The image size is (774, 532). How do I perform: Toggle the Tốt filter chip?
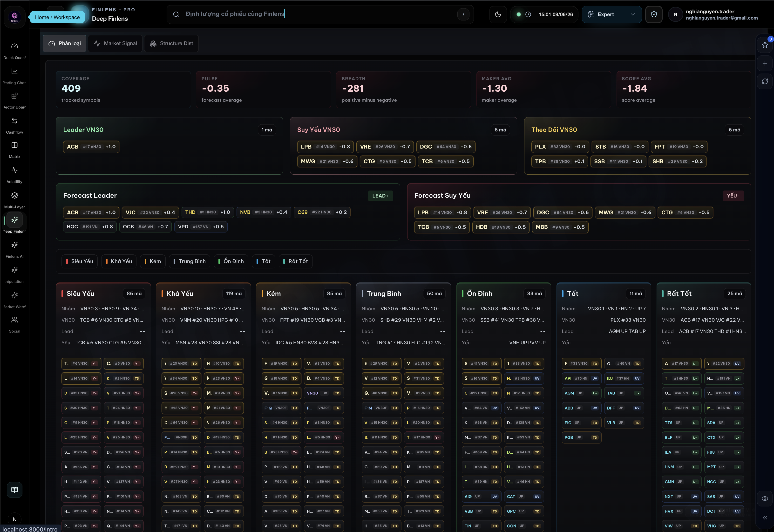point(264,261)
